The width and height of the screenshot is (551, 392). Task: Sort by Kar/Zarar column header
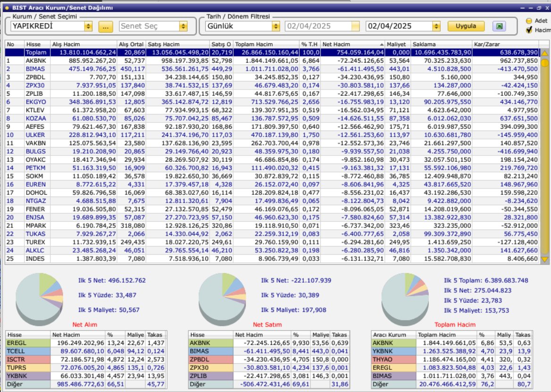point(505,44)
